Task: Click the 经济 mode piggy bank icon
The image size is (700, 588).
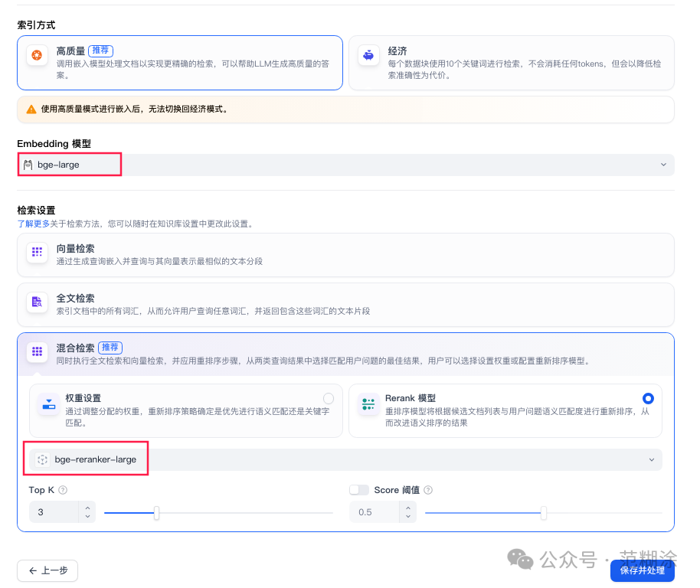Action: [x=368, y=57]
